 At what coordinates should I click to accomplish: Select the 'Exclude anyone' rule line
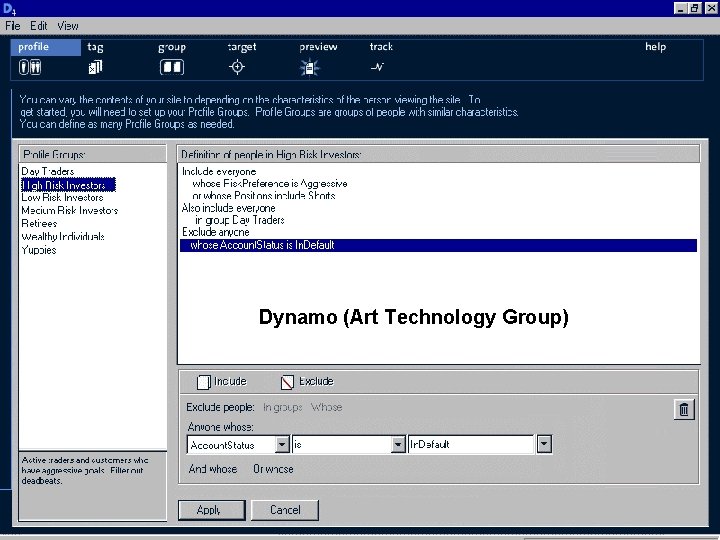coord(216,232)
